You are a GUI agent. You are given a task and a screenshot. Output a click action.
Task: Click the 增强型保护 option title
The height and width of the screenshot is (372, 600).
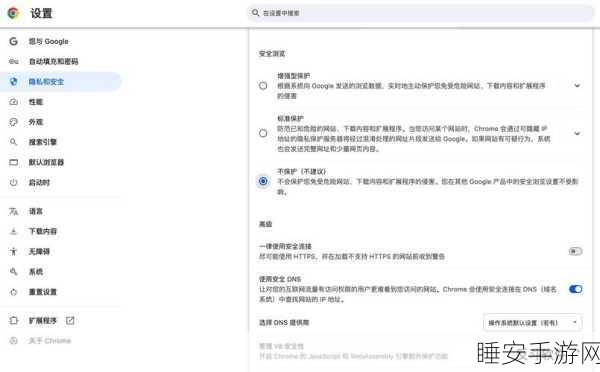[293, 76]
